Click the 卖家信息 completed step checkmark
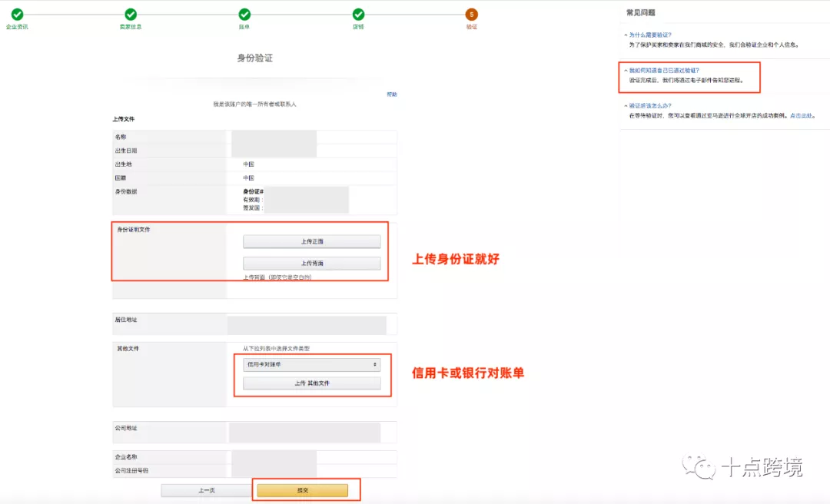The height and width of the screenshot is (504, 830). tap(131, 15)
